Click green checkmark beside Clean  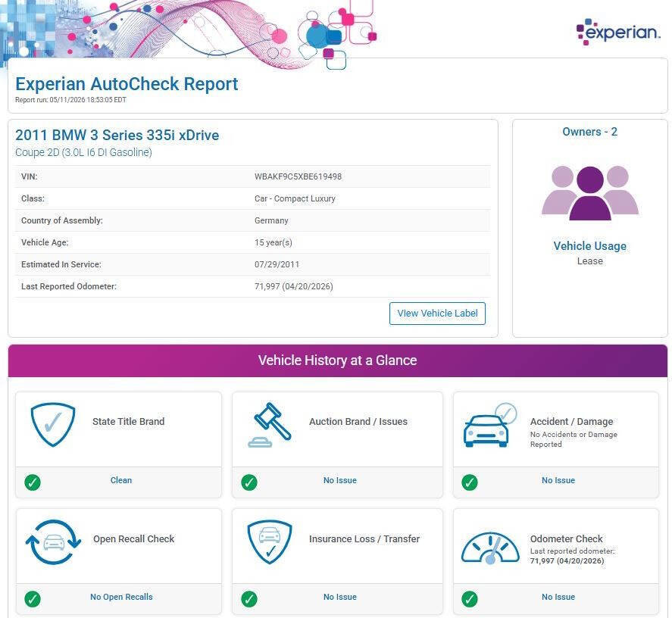point(33,482)
